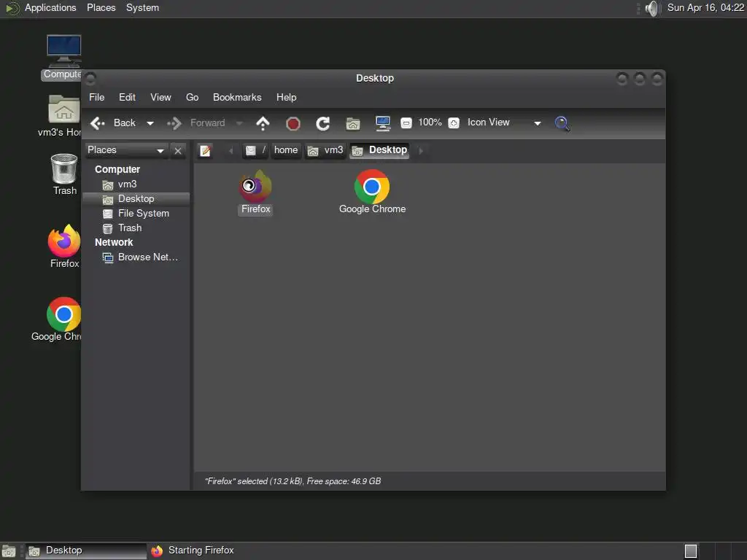Open the Places menu in top panel
This screenshot has height=560, width=747.
101,7
